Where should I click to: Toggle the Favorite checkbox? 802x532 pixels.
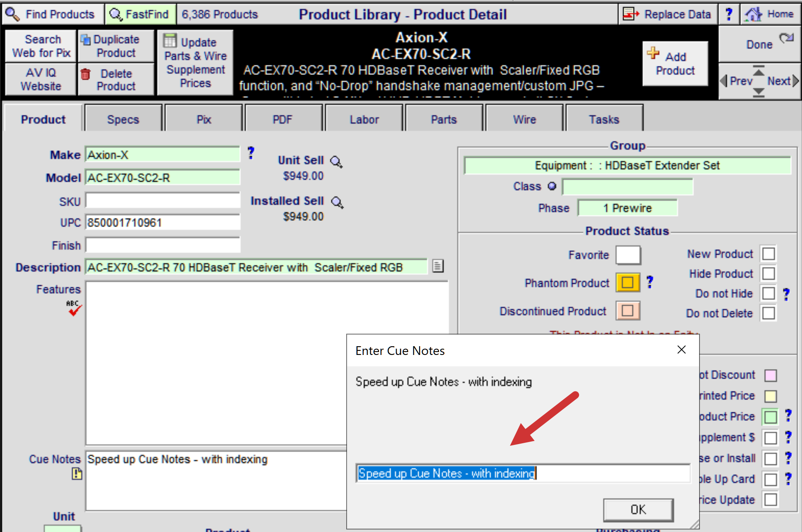(x=628, y=255)
